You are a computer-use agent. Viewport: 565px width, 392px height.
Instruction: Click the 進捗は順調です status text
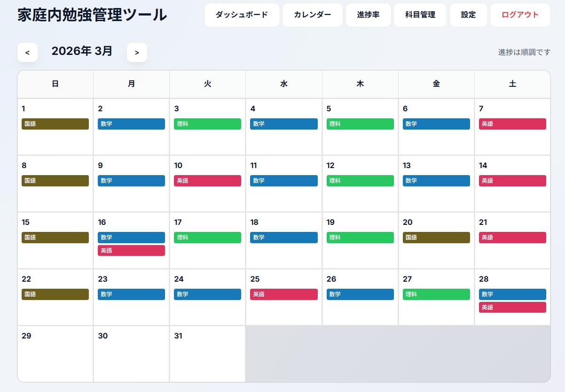point(524,52)
